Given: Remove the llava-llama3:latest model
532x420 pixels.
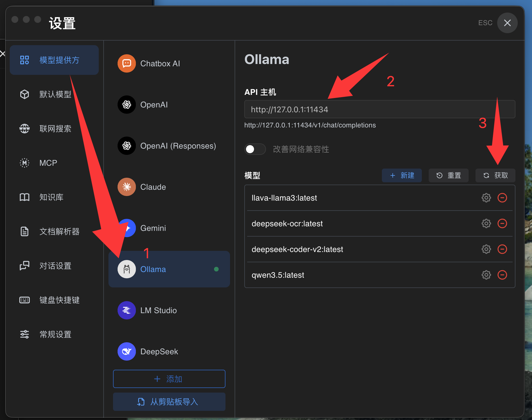Looking at the screenshot, I should (502, 198).
